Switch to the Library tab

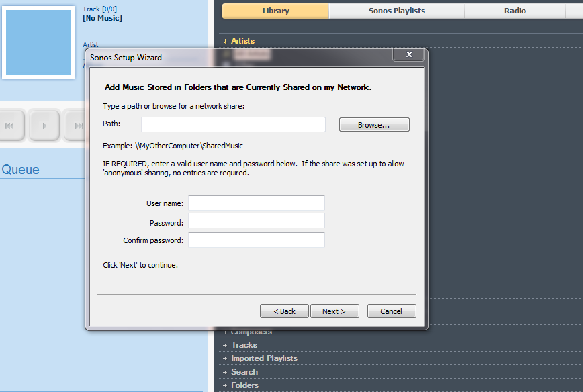coord(275,11)
